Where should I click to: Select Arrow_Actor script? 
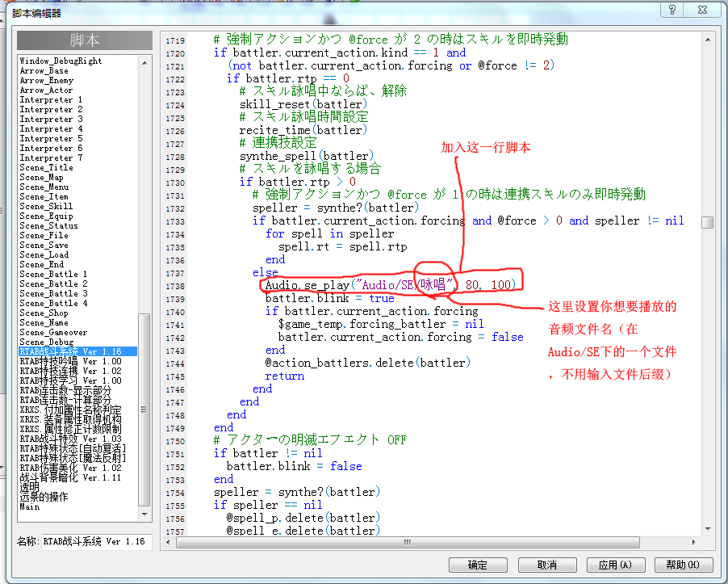tap(46, 90)
